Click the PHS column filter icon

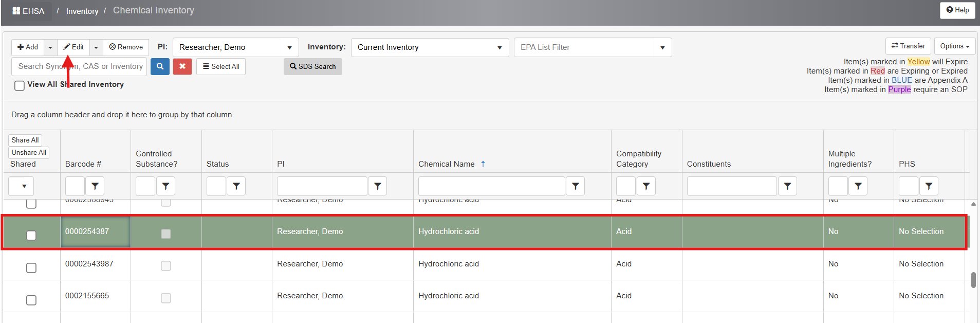click(929, 186)
